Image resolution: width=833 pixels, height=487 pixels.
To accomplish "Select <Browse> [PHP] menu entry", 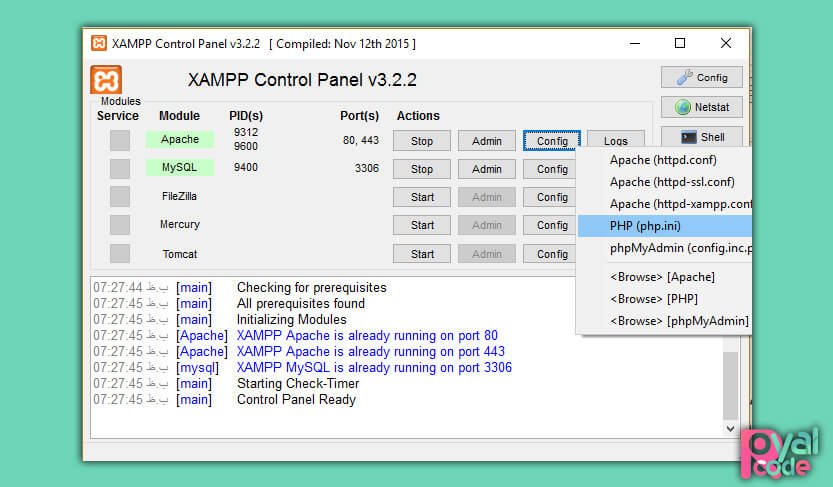I will pyautogui.click(x=664, y=298).
